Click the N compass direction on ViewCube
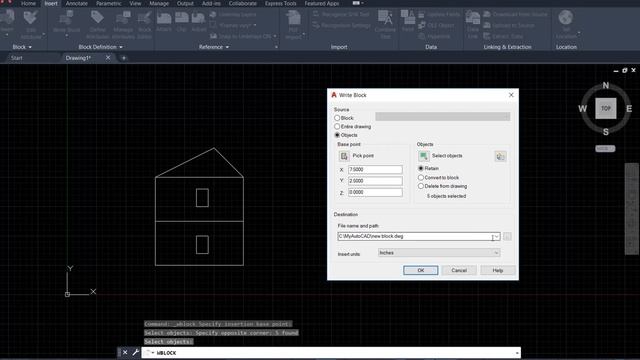The height and width of the screenshot is (360, 640). pos(606,85)
